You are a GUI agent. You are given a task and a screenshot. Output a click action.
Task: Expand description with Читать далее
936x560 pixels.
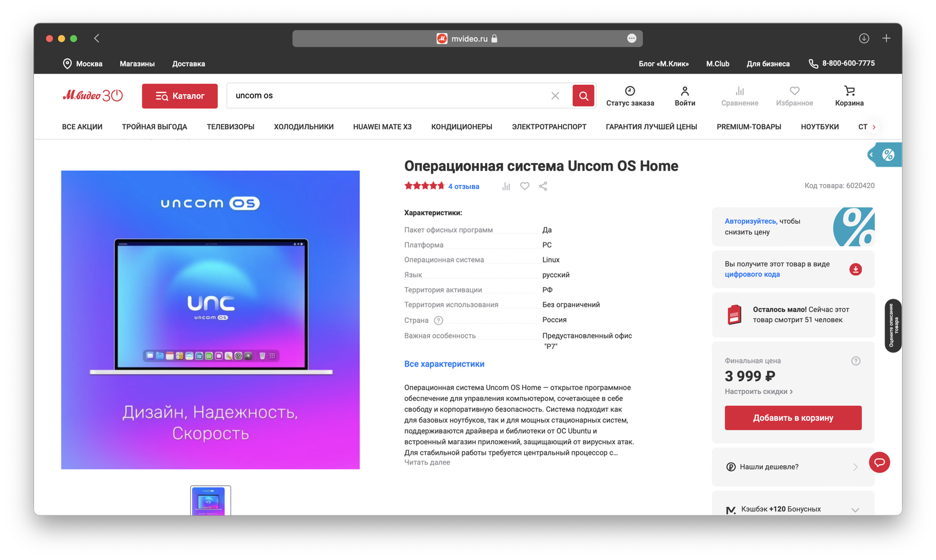point(427,462)
